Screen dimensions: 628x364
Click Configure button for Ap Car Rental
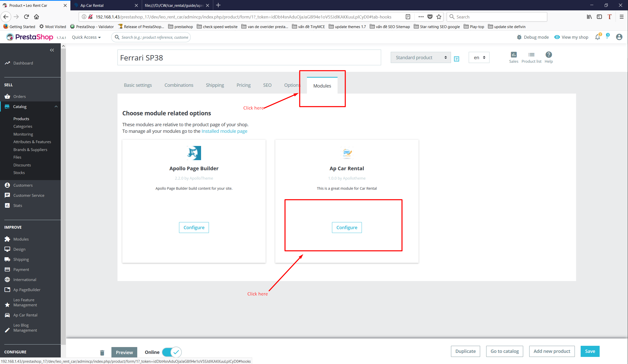(346, 227)
